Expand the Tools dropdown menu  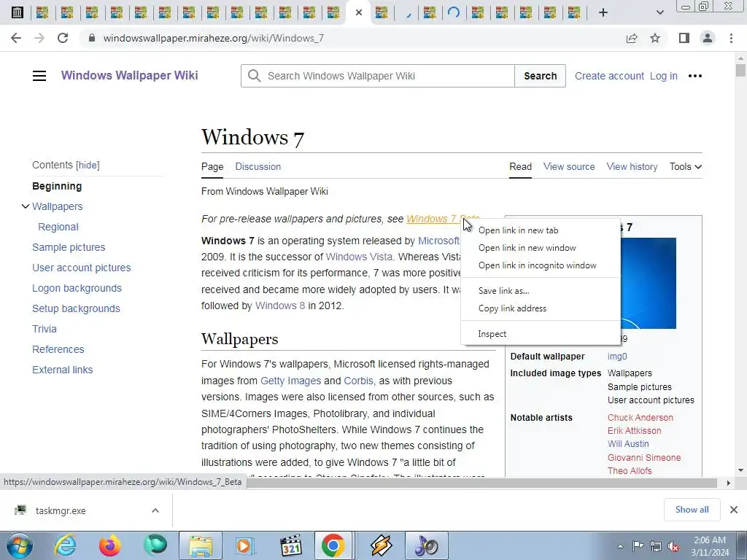pos(686,167)
